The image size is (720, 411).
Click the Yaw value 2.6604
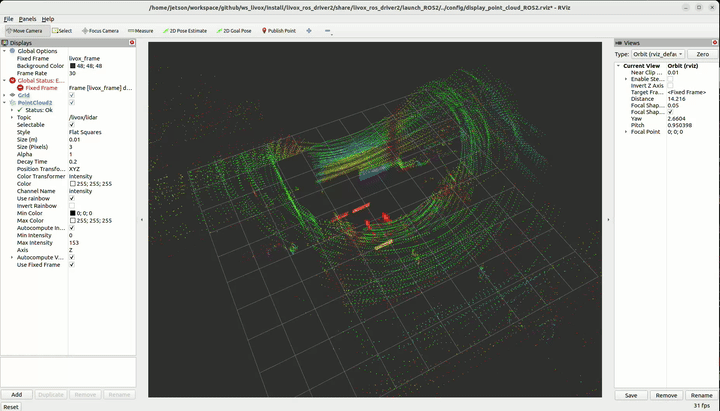pos(676,118)
